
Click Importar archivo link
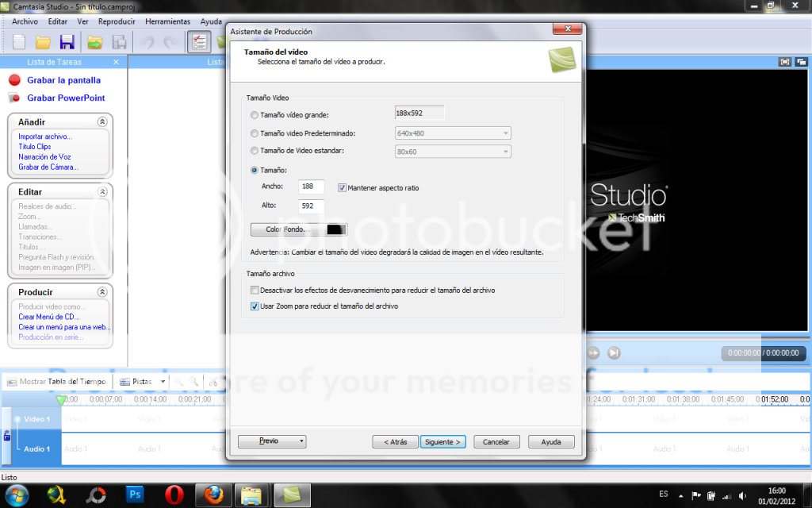coord(45,137)
